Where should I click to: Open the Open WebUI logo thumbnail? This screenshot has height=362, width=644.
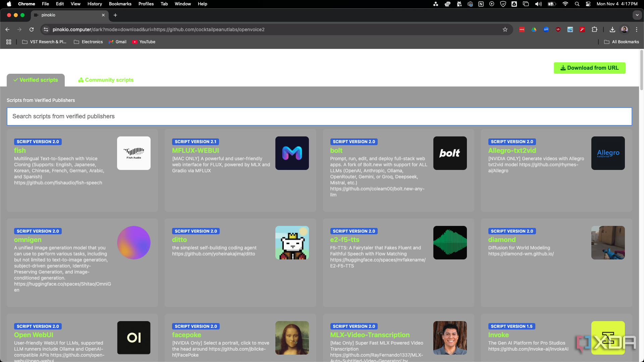click(x=134, y=338)
